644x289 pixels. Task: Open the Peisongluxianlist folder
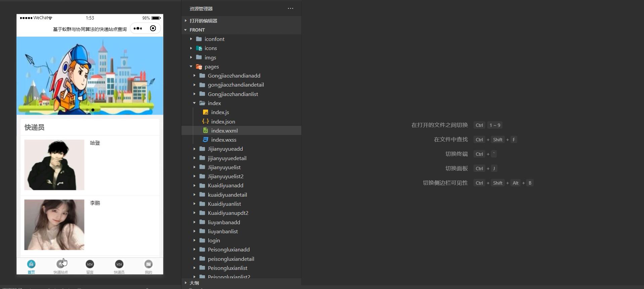coord(227,268)
